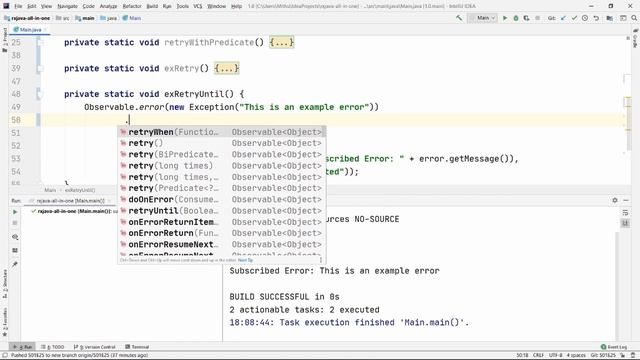The image size is (640, 360).
Task: Open the File menu
Action: [x=18, y=6]
